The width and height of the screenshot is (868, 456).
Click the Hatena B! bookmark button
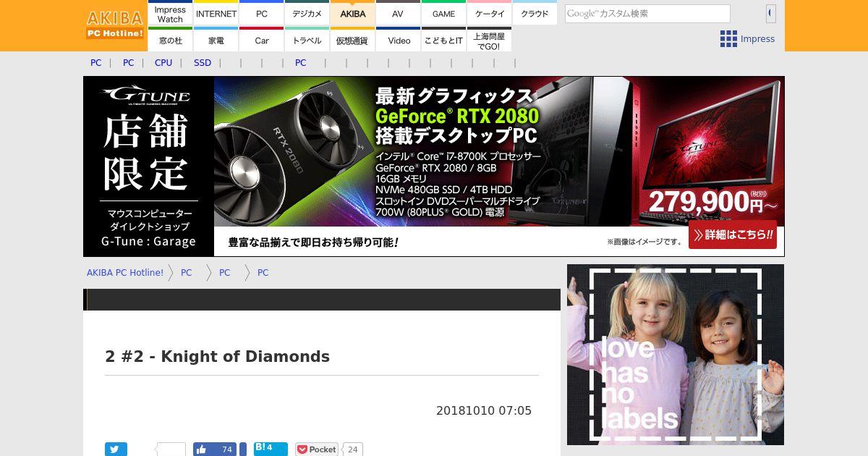pos(271,449)
